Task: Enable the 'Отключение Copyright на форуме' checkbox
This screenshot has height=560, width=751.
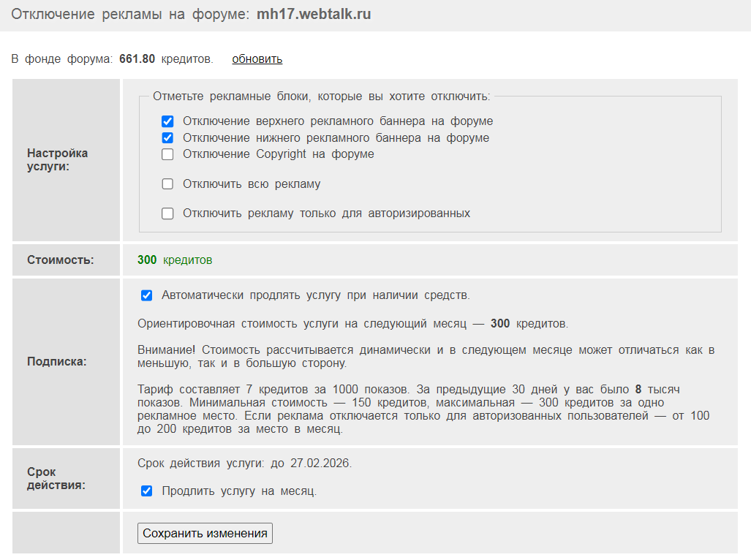Action: point(167,154)
